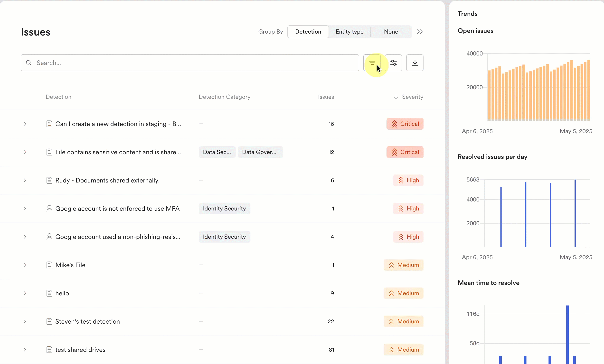Click document icon beside Can I create detection
The height and width of the screenshot is (364, 604).
(x=49, y=124)
